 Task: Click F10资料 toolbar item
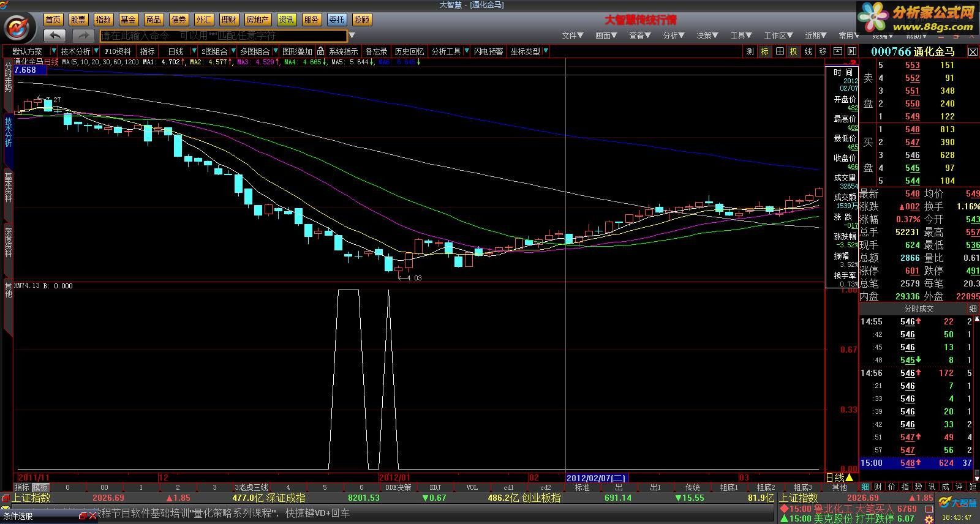pyautogui.click(x=117, y=51)
